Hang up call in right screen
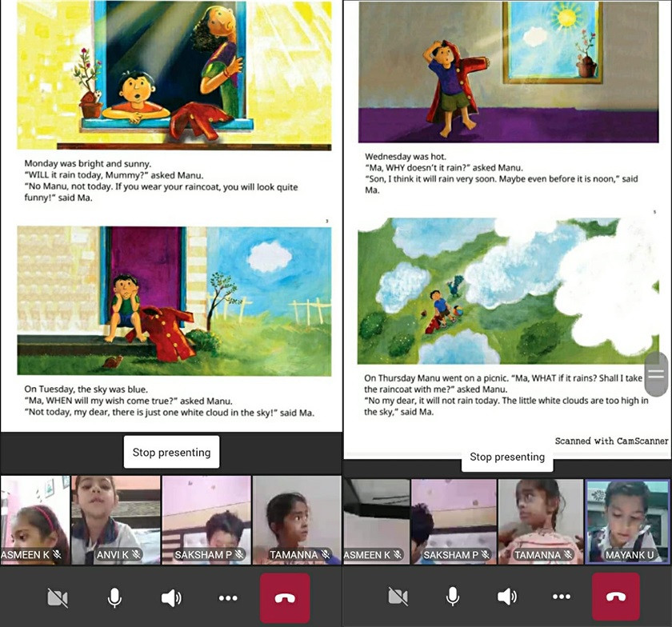The height and width of the screenshot is (627, 672). point(616,596)
